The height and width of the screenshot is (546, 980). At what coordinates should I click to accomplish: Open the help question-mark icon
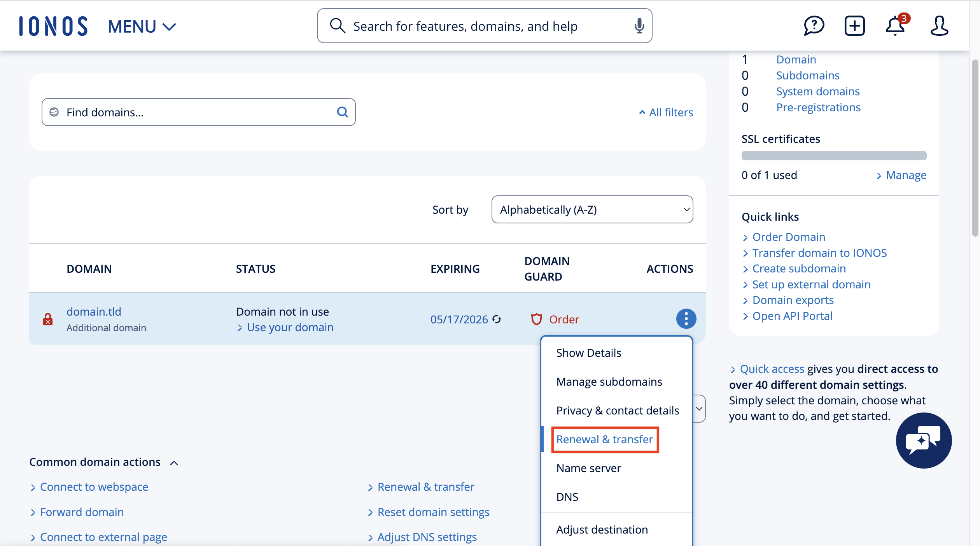tap(814, 26)
